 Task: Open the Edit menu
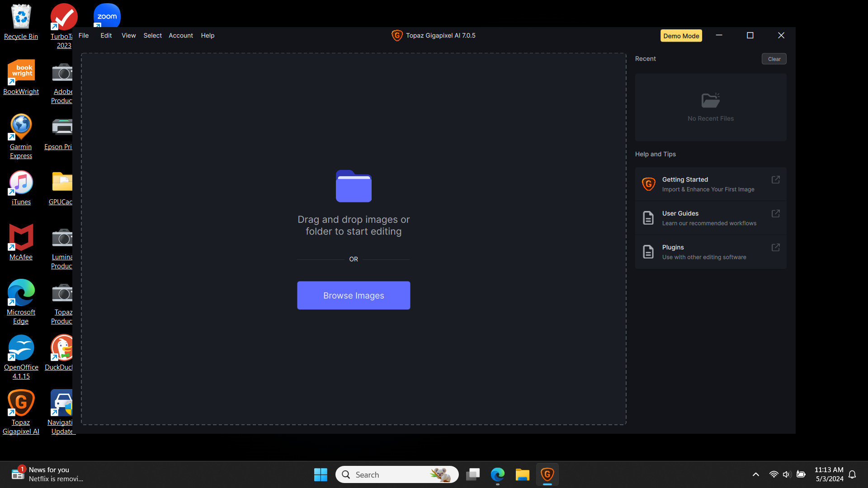tap(106, 36)
